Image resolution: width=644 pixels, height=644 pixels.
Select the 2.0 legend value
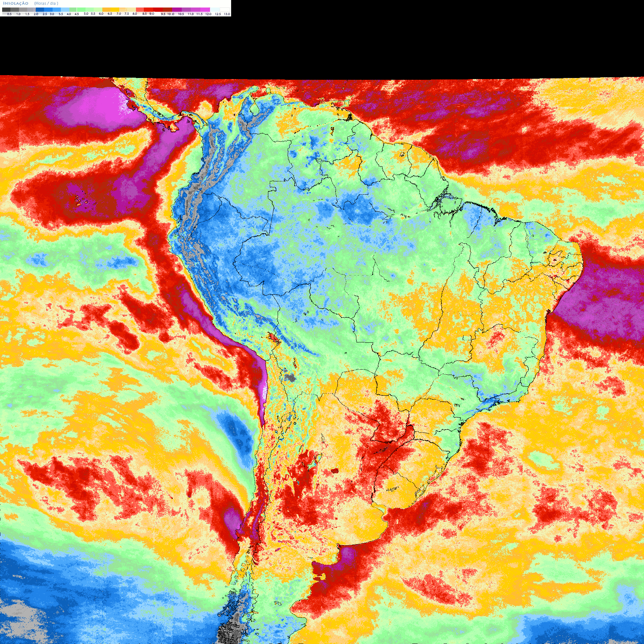(x=36, y=14)
